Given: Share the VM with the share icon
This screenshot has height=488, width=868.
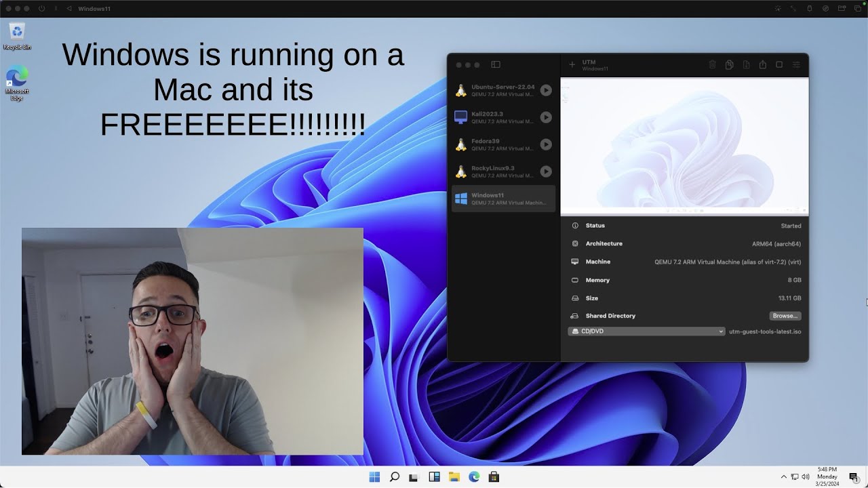Looking at the screenshot, I should 762,64.
